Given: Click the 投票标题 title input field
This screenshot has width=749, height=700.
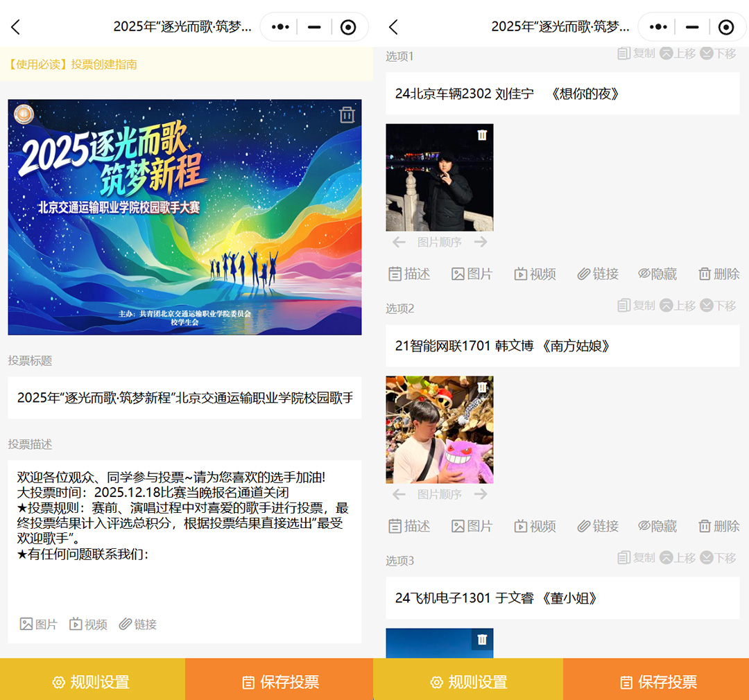Looking at the screenshot, I should pyautogui.click(x=184, y=398).
